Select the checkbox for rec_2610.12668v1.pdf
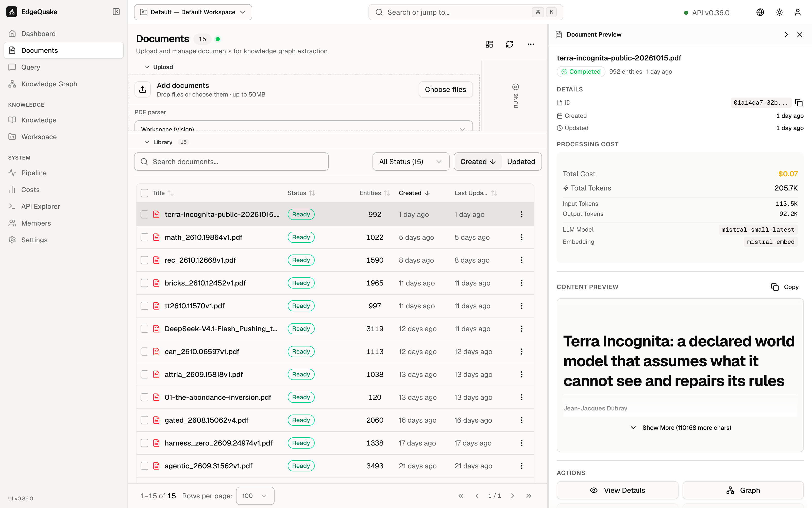 pyautogui.click(x=144, y=260)
